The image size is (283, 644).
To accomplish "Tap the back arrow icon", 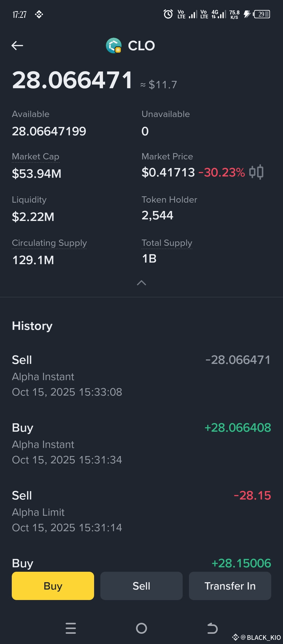I will coord(17,46).
